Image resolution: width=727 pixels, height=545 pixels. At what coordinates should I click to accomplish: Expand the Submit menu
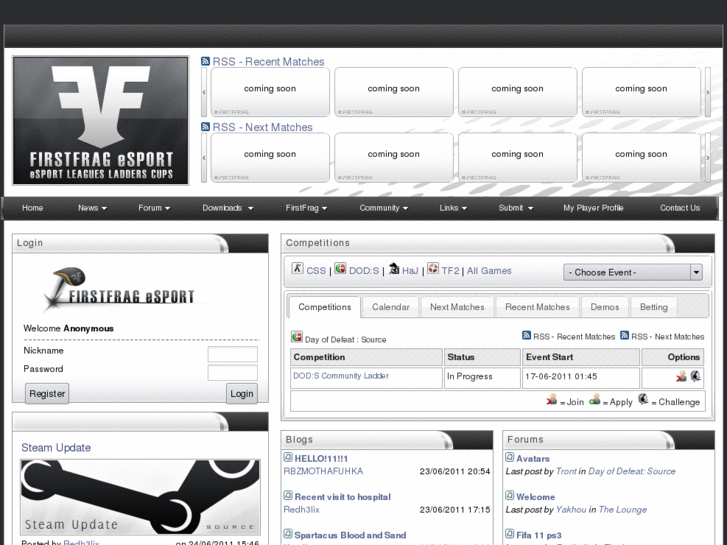(516, 208)
